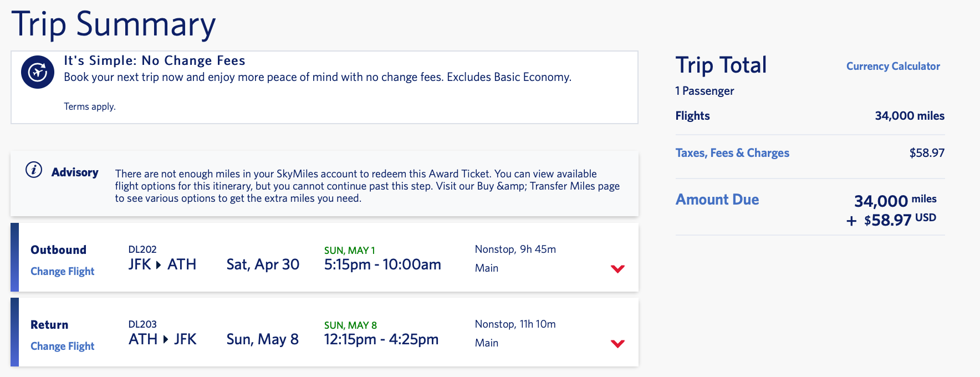Open the Currency Calculator
This screenshot has height=377, width=980.
coord(893,66)
